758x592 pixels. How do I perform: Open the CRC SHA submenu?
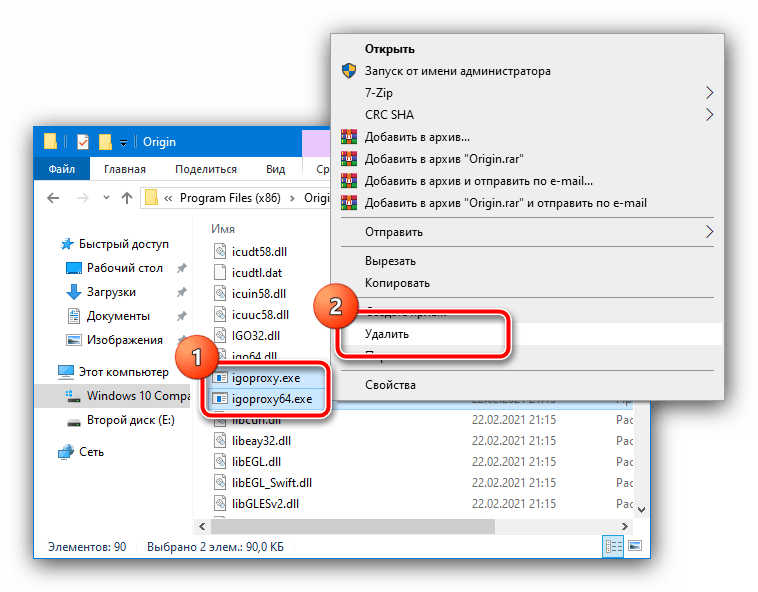[527, 115]
